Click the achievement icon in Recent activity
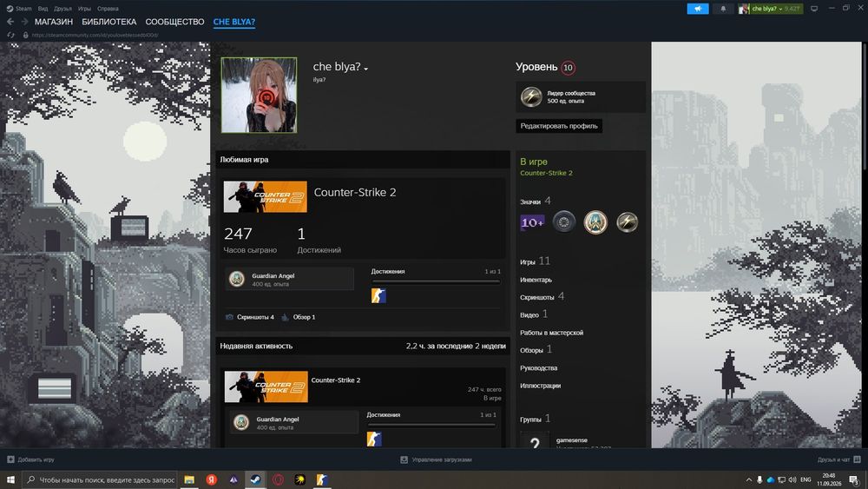The image size is (868, 489). [x=374, y=439]
